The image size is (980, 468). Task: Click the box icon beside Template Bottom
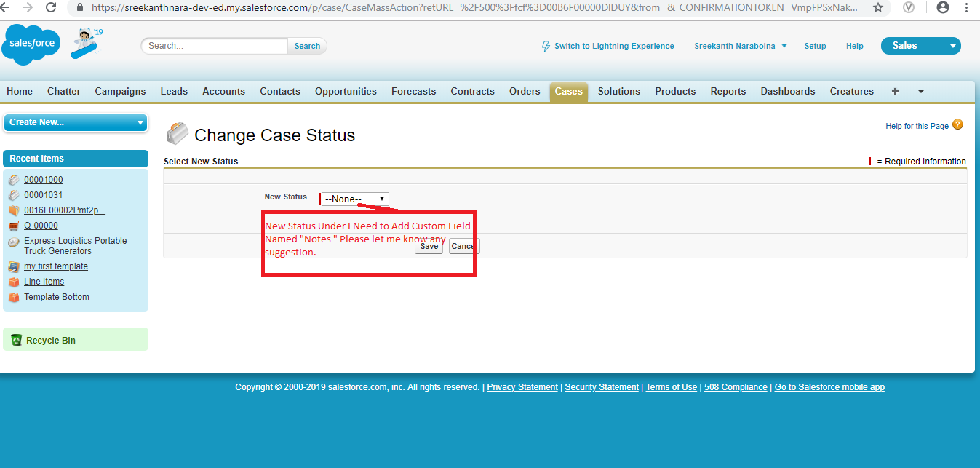point(13,297)
